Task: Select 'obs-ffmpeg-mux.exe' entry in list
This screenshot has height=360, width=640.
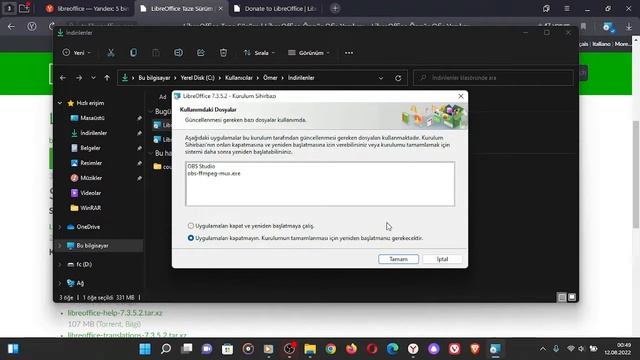Action: 214,173
